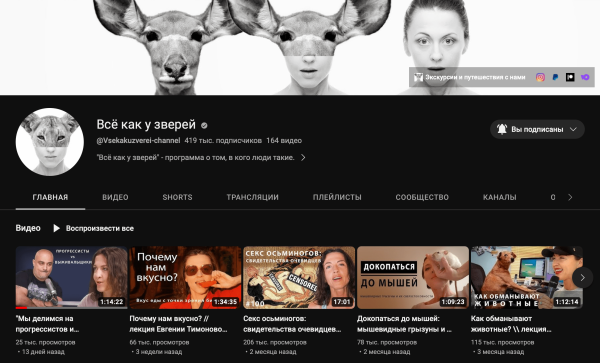The height and width of the screenshot is (363, 600).
Task: Open video title 'Докопаться до мышей'
Action: [404, 324]
